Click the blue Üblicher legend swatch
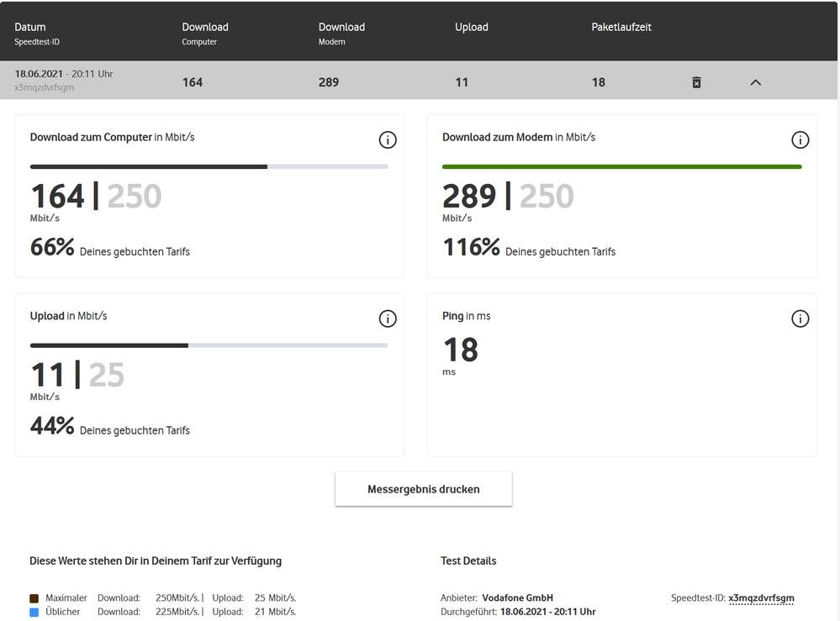This screenshot has width=840, height=621. [34, 613]
